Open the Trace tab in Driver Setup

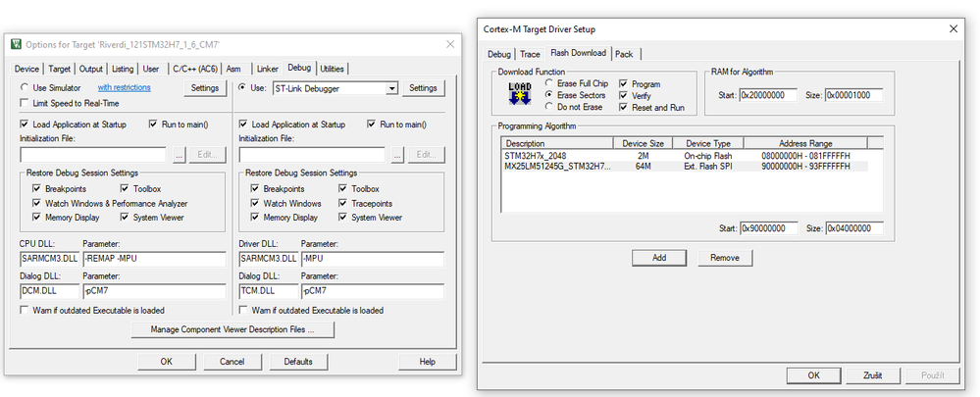point(530,54)
